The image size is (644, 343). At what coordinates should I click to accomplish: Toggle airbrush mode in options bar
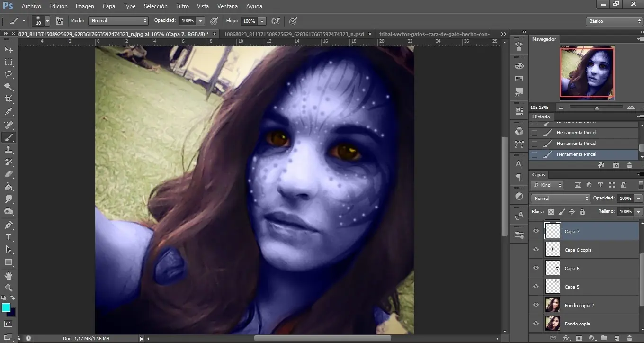click(x=276, y=21)
